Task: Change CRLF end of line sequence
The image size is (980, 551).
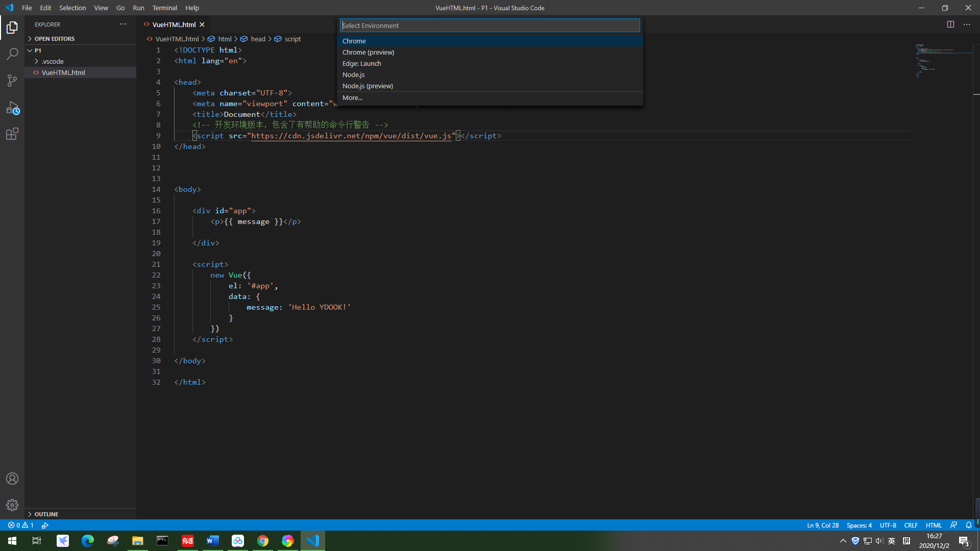Action: [x=911, y=525]
